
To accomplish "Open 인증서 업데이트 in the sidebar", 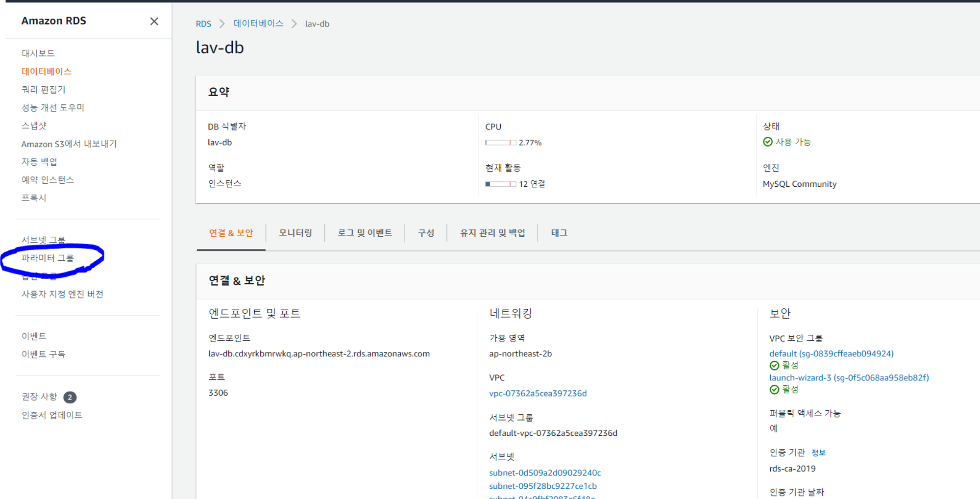I will pyautogui.click(x=52, y=415).
